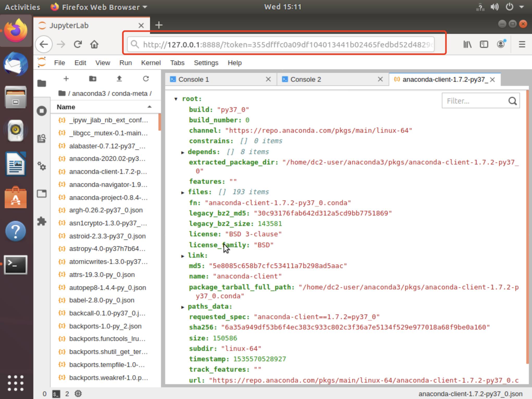
Task: Open a new browser tab
Action: click(x=159, y=25)
